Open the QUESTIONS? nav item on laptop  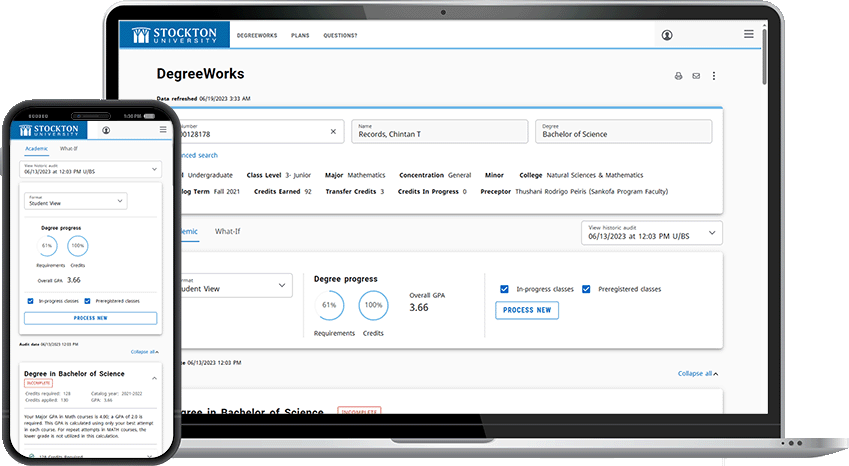[340, 35]
